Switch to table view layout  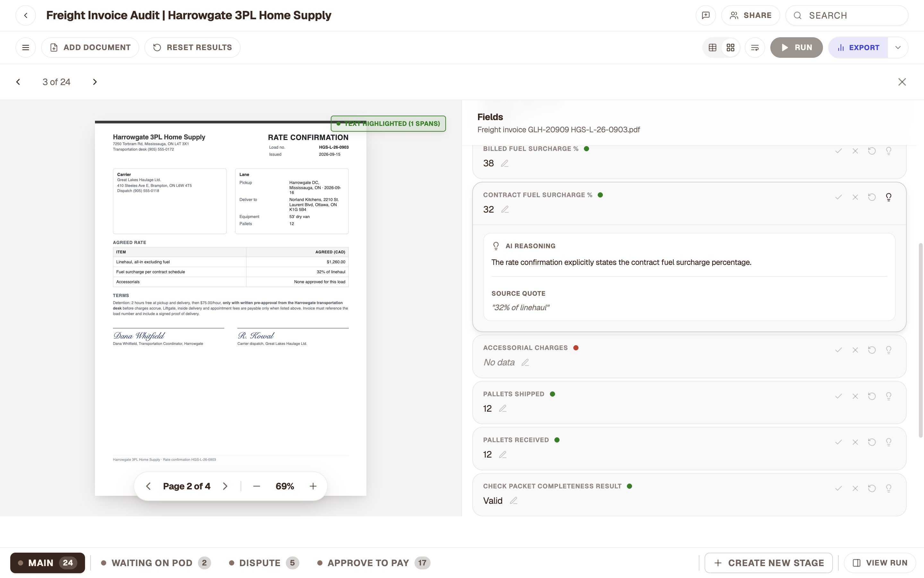tap(713, 48)
